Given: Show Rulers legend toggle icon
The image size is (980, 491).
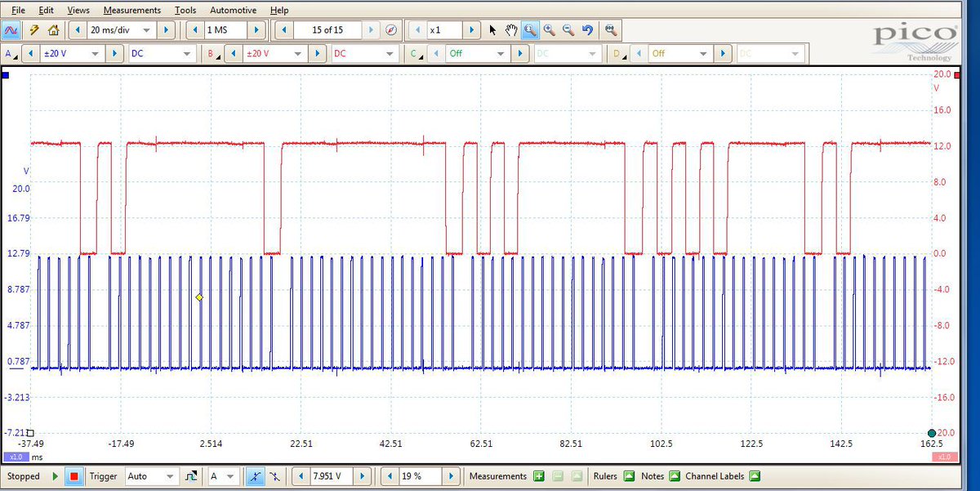Looking at the screenshot, I should pyautogui.click(x=629, y=476).
